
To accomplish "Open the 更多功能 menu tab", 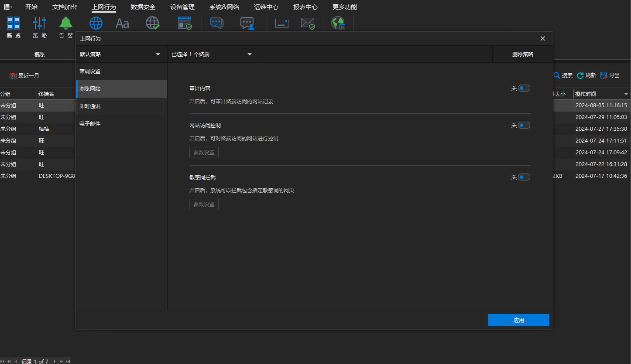I will [x=345, y=7].
